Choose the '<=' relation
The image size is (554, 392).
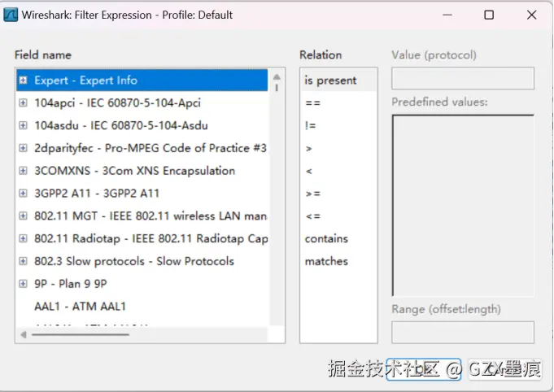tap(338, 216)
